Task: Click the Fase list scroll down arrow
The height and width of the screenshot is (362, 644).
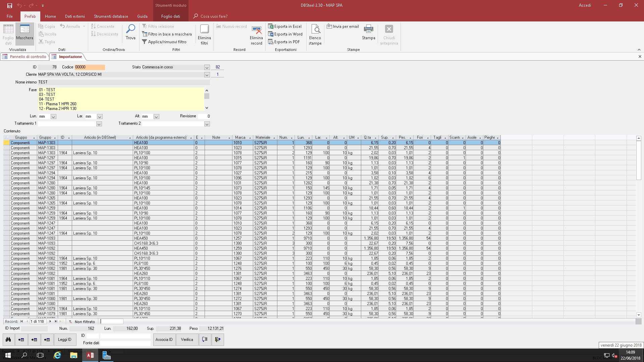Action: tap(207, 108)
